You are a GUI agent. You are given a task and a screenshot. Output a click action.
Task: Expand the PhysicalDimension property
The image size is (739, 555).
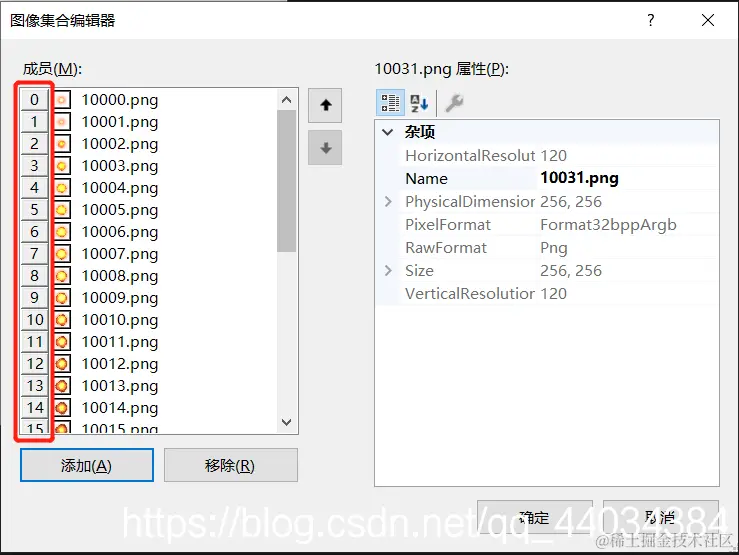pyautogui.click(x=388, y=202)
